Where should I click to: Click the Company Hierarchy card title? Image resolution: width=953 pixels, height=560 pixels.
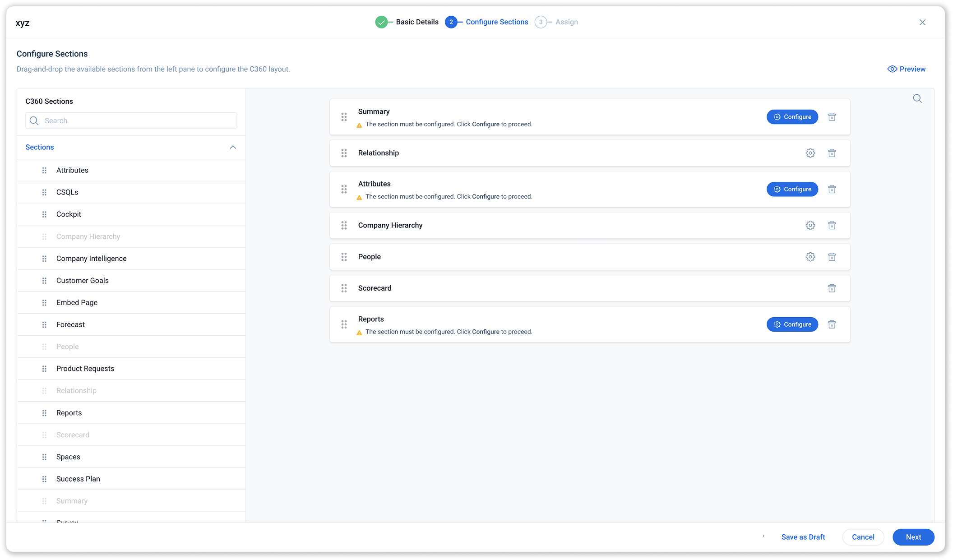tap(390, 225)
